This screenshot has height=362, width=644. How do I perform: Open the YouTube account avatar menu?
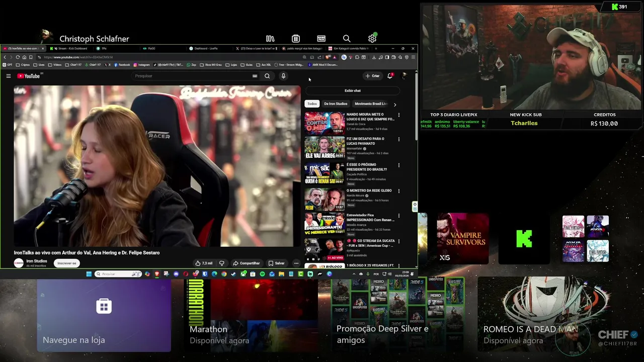(404, 76)
